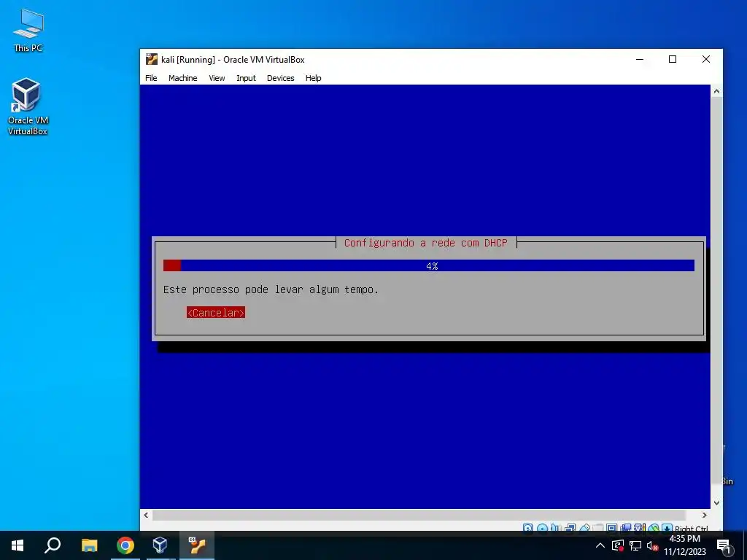This screenshot has width=747, height=560.
Task: Switch to VirtualBox Manager in the taskbar
Action: [160, 545]
